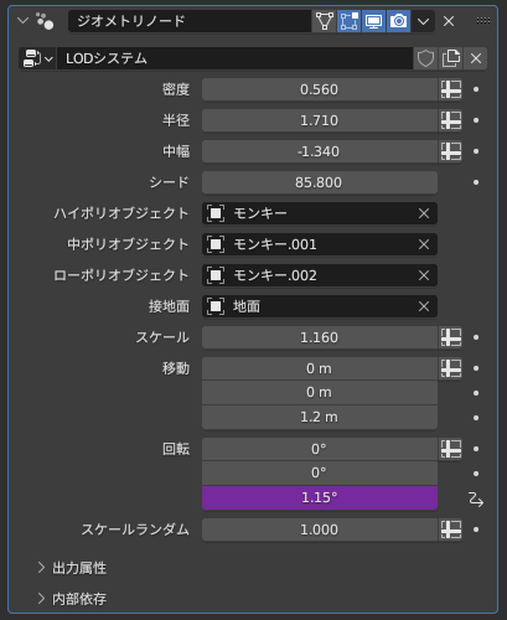Clear the 接地面 object field

(424, 306)
